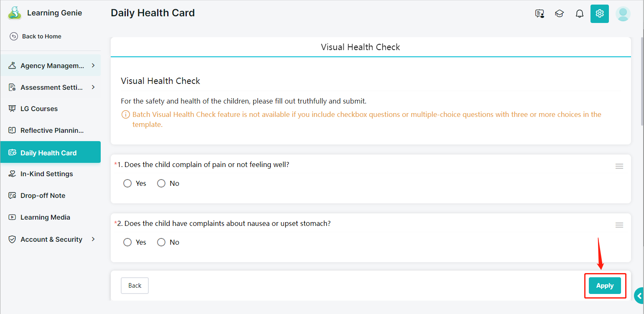Click the Learning Genie logo
The width and height of the screenshot is (644, 314).
pyautogui.click(x=14, y=13)
